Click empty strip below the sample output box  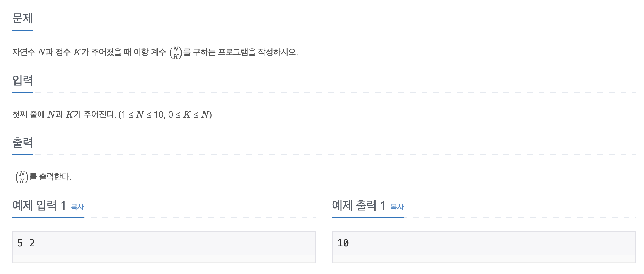(484, 259)
